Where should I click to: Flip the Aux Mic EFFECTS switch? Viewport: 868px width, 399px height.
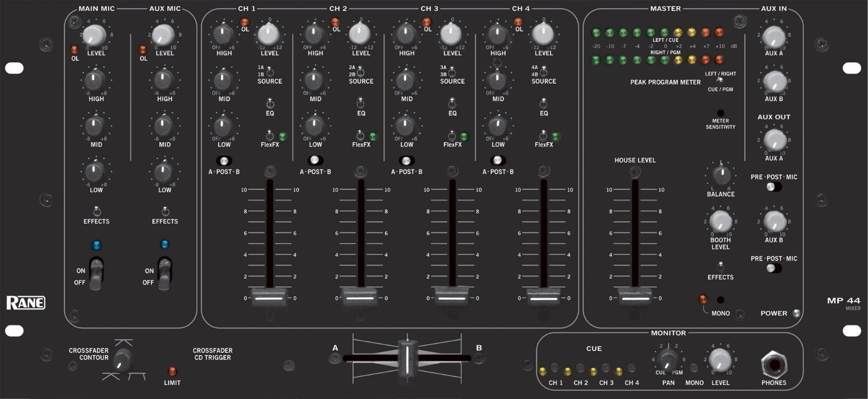pos(164,211)
